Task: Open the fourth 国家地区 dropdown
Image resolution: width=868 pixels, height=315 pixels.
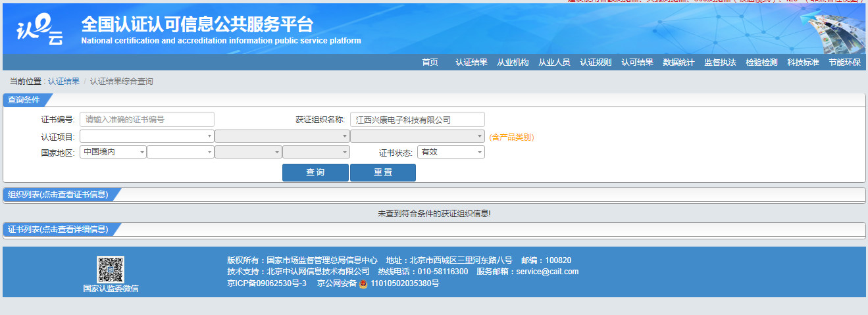Action: pyautogui.click(x=317, y=152)
